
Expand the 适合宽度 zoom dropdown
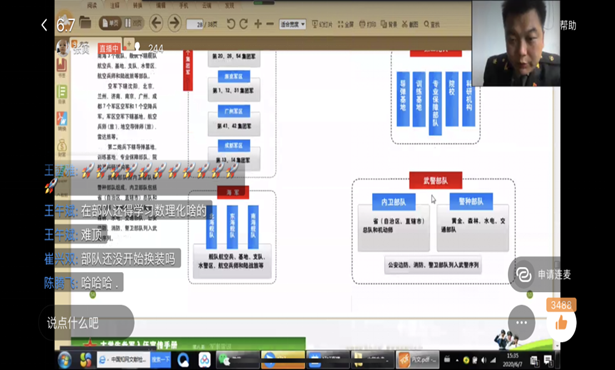(x=292, y=24)
